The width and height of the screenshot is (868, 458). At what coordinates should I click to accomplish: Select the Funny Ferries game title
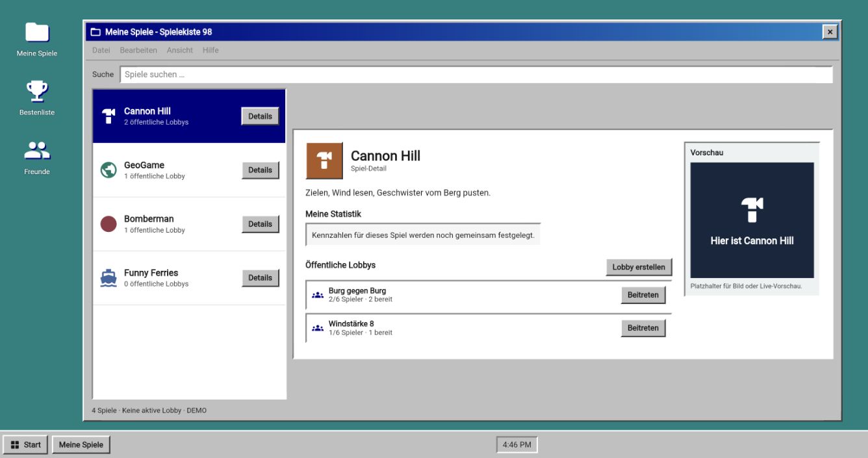tap(151, 273)
